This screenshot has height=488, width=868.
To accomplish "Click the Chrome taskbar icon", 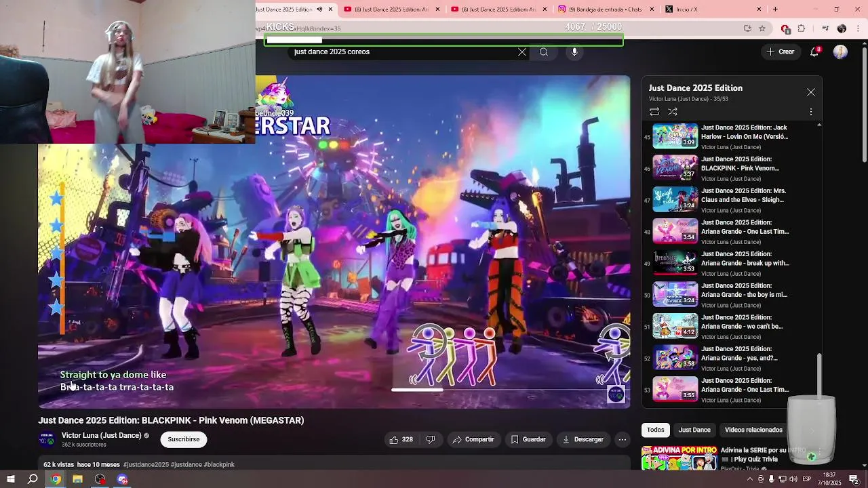I will click(x=56, y=479).
